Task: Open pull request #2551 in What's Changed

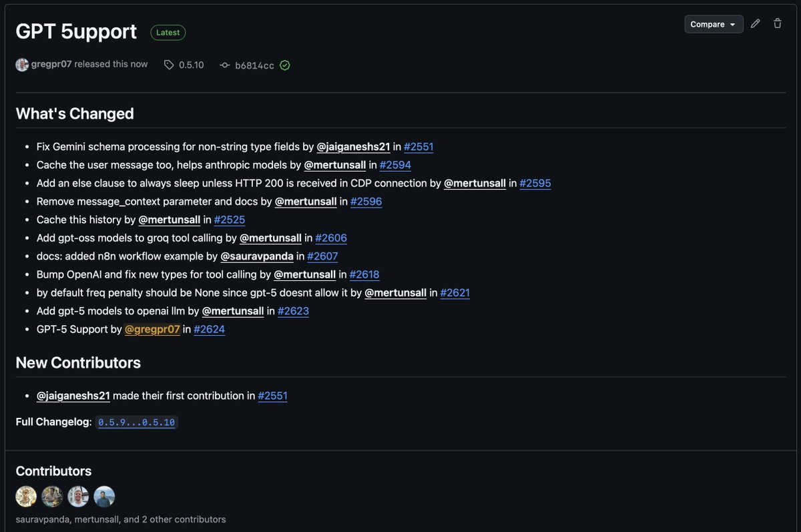Action: click(x=419, y=146)
